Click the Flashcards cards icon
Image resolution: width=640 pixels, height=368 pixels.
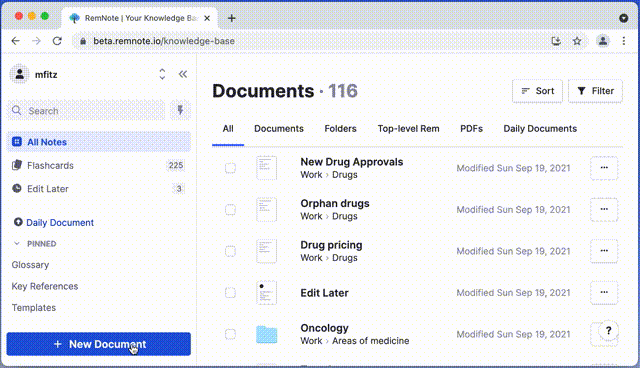point(17,165)
